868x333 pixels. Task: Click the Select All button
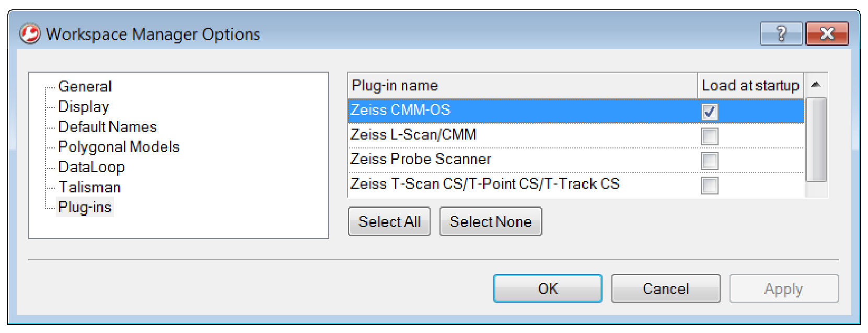click(x=389, y=221)
